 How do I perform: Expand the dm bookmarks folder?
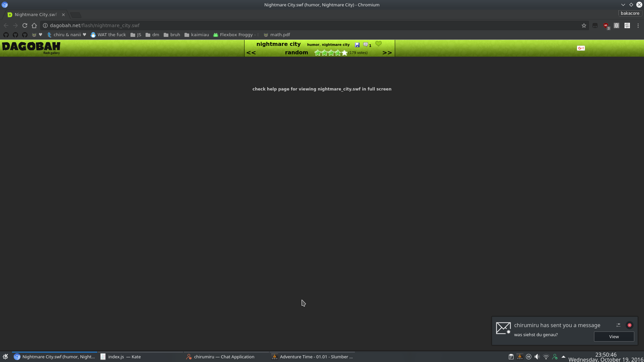tap(152, 35)
